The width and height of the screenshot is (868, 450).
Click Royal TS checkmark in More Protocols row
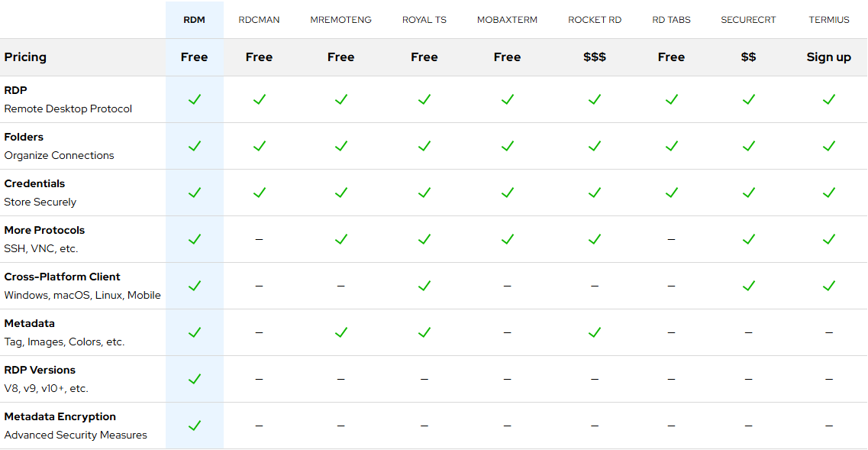click(x=424, y=239)
